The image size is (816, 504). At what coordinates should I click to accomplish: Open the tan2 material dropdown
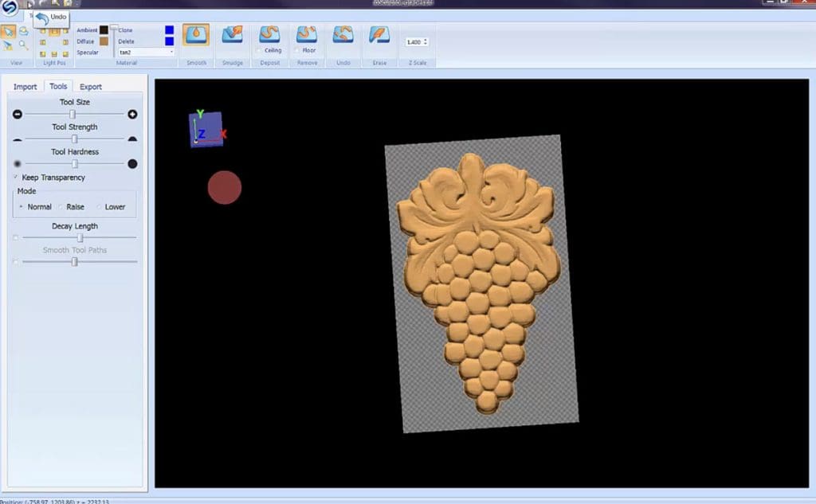pyautogui.click(x=147, y=52)
